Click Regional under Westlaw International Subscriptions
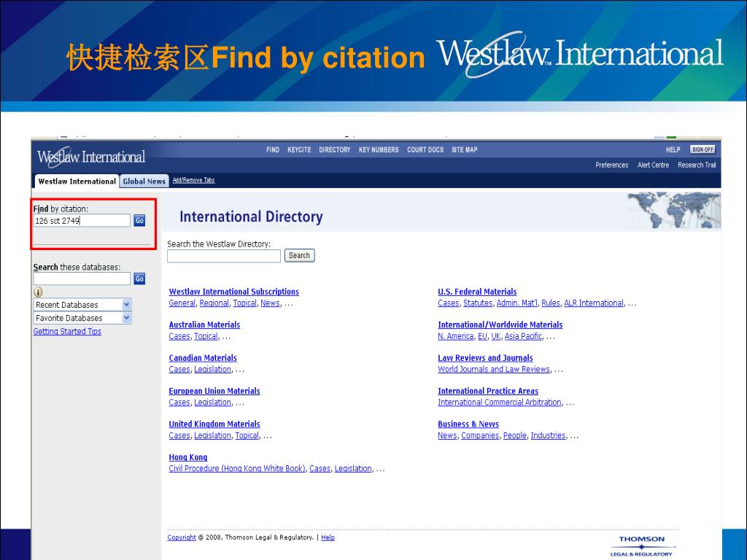747x560 pixels. (214, 303)
